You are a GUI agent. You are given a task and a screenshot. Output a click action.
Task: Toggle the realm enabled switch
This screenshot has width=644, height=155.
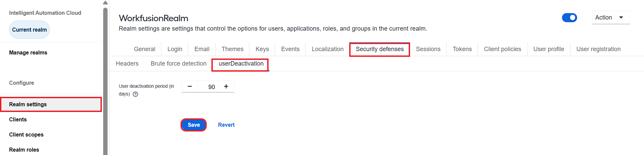569,17
